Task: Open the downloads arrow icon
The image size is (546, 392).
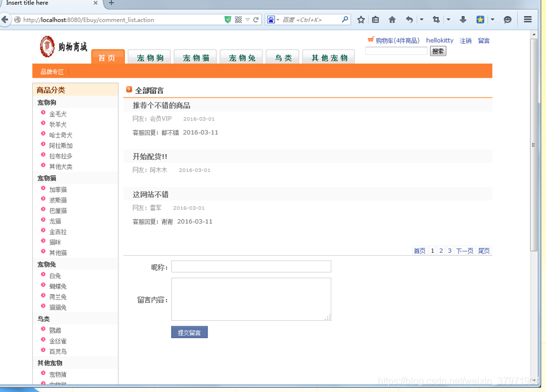Action: pos(463,20)
